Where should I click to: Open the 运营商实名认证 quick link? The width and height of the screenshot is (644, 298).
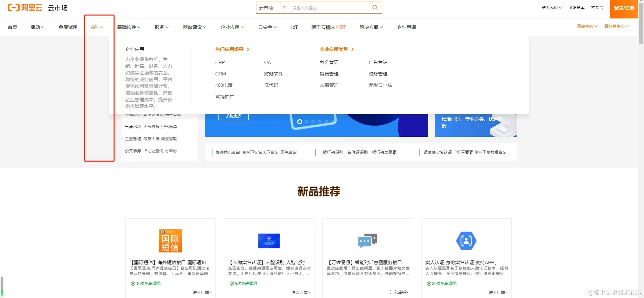pos(438,153)
